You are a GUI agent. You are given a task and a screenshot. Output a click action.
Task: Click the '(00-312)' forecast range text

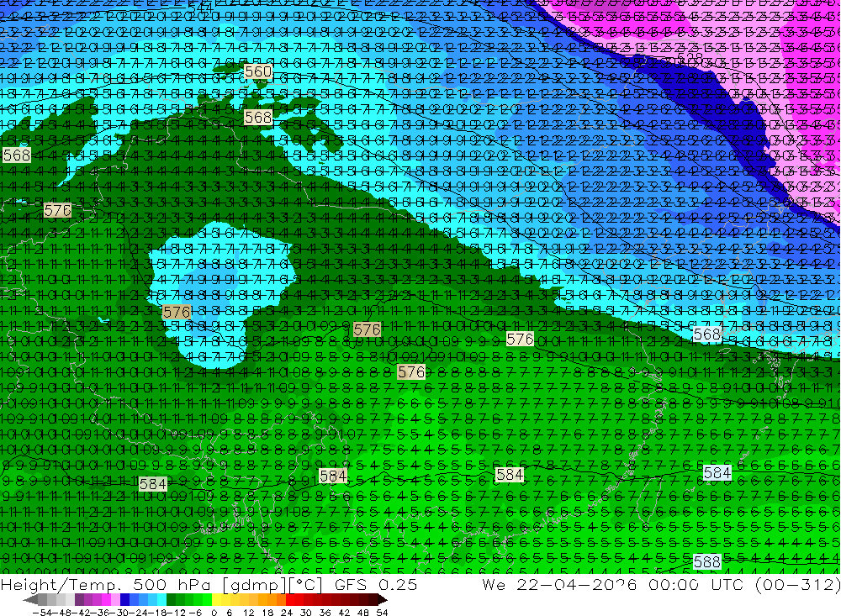[800, 585]
